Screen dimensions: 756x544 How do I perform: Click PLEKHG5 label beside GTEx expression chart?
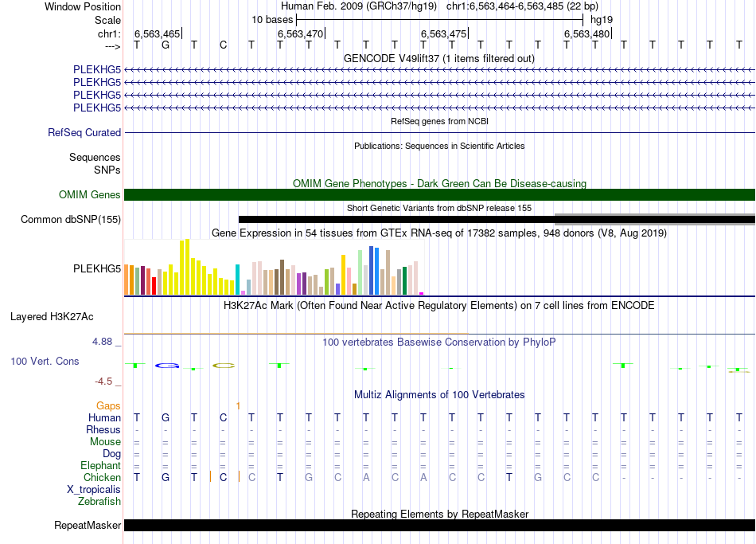[x=97, y=268]
